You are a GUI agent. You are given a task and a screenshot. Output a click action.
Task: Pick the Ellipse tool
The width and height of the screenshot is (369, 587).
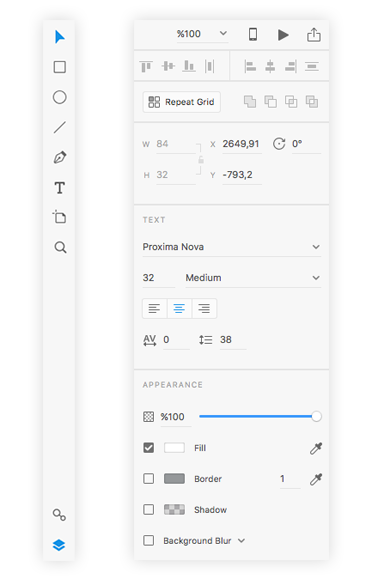[x=60, y=97]
